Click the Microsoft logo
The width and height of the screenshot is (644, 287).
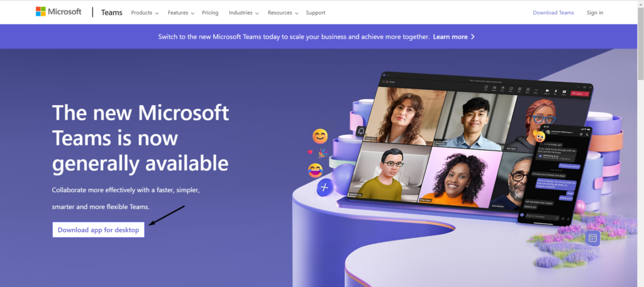pyautogui.click(x=58, y=11)
